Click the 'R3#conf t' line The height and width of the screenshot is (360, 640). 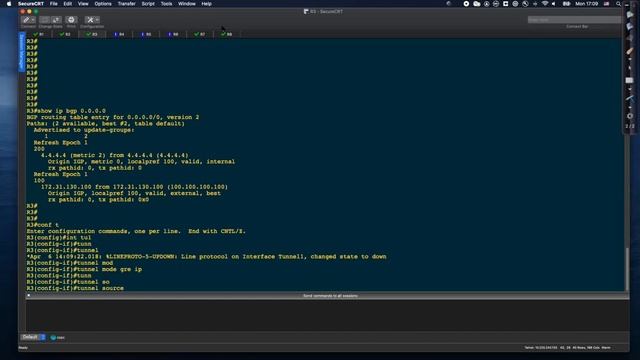click(43, 224)
